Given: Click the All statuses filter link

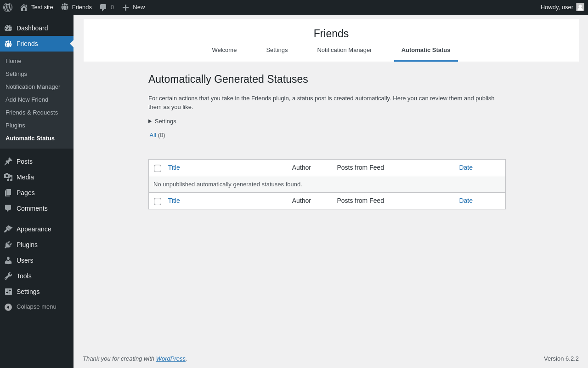Looking at the screenshot, I should (x=153, y=135).
